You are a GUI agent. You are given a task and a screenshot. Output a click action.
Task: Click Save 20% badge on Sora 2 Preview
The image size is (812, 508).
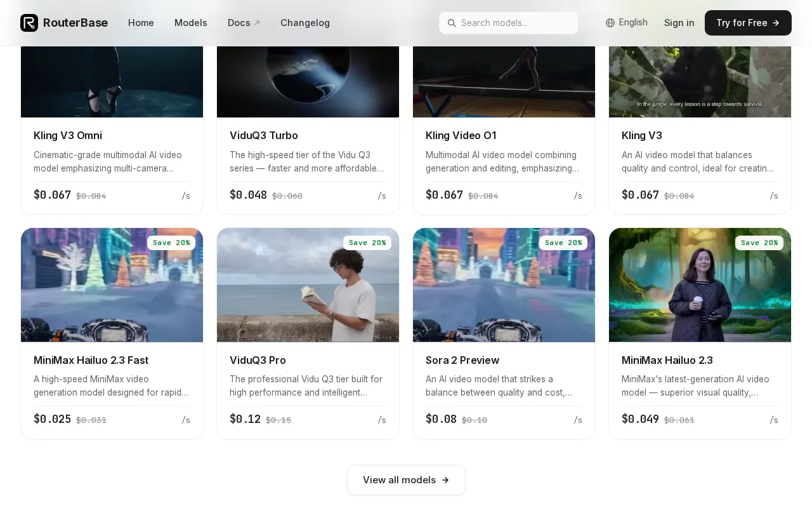click(x=563, y=243)
